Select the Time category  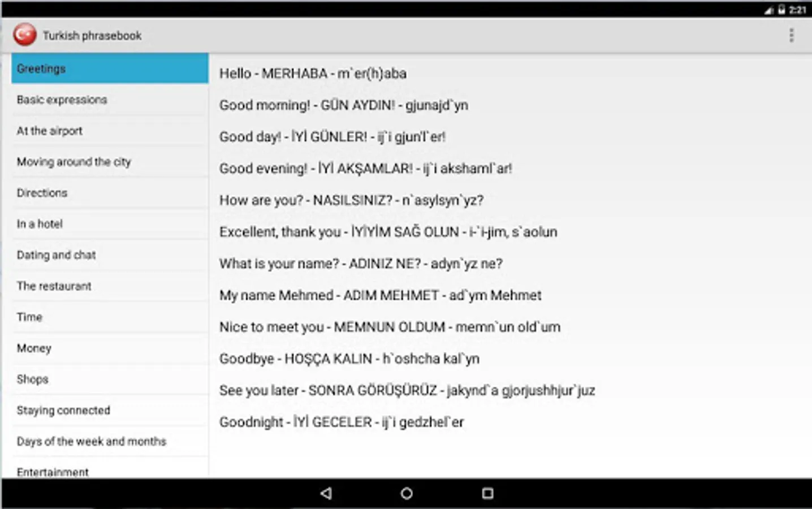click(x=110, y=317)
